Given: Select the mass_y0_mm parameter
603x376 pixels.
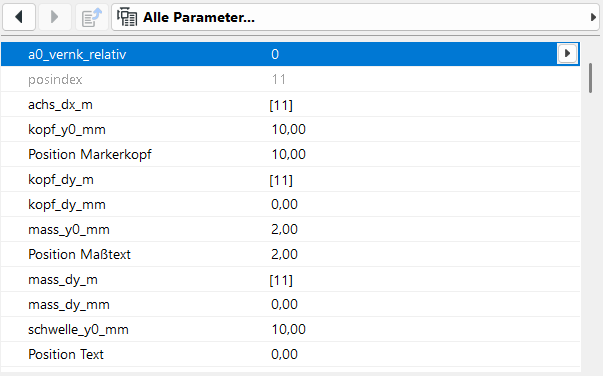Looking at the screenshot, I should 69,230.
